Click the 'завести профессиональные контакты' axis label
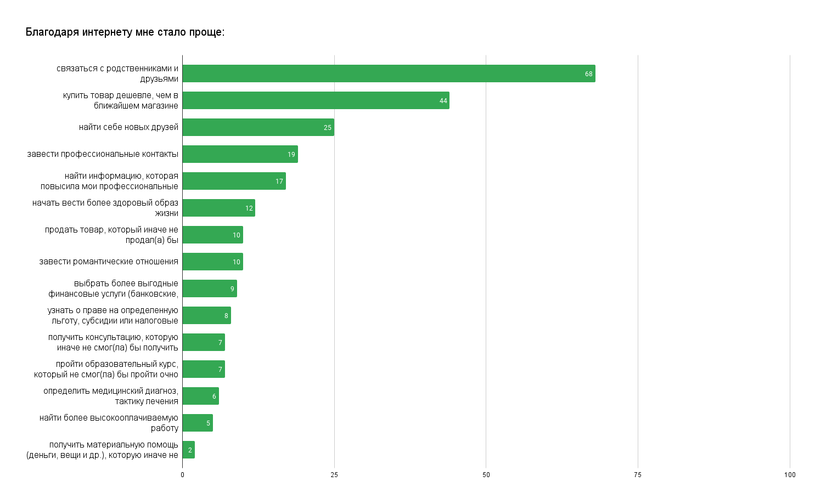Image resolution: width=815 pixels, height=504 pixels. pos(103,154)
